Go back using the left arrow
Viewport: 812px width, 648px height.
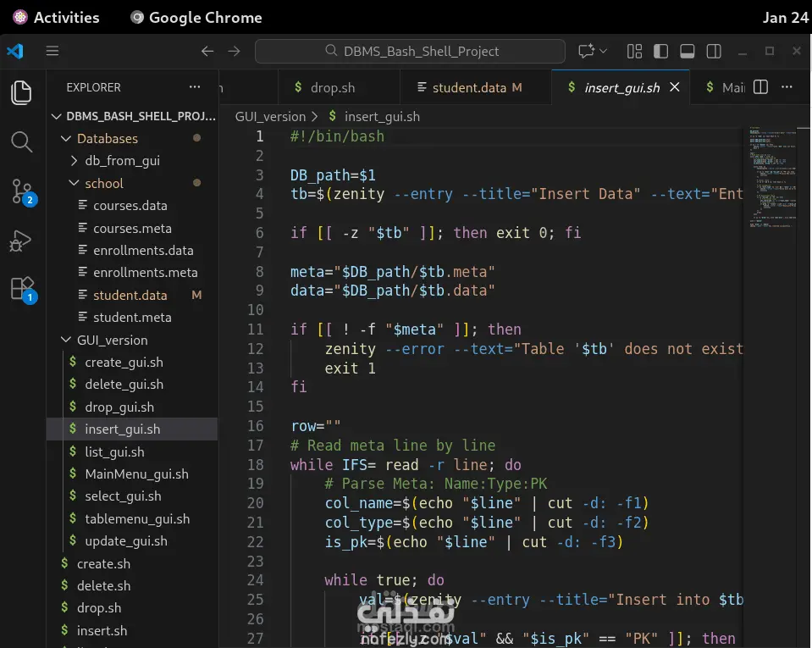(x=207, y=51)
